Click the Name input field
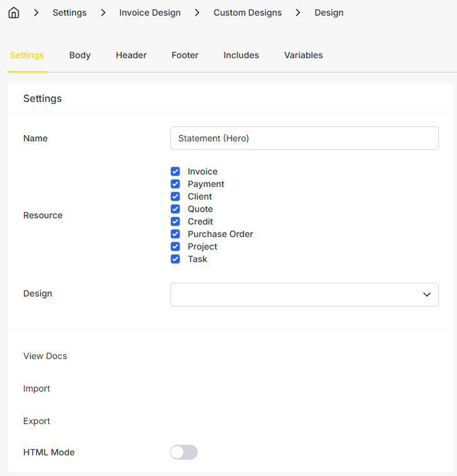This screenshot has width=457, height=476. (304, 138)
